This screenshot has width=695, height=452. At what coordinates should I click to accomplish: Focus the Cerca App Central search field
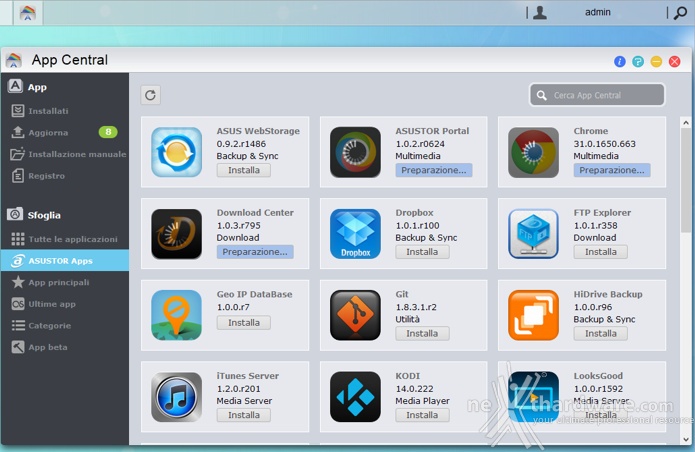tap(597, 95)
